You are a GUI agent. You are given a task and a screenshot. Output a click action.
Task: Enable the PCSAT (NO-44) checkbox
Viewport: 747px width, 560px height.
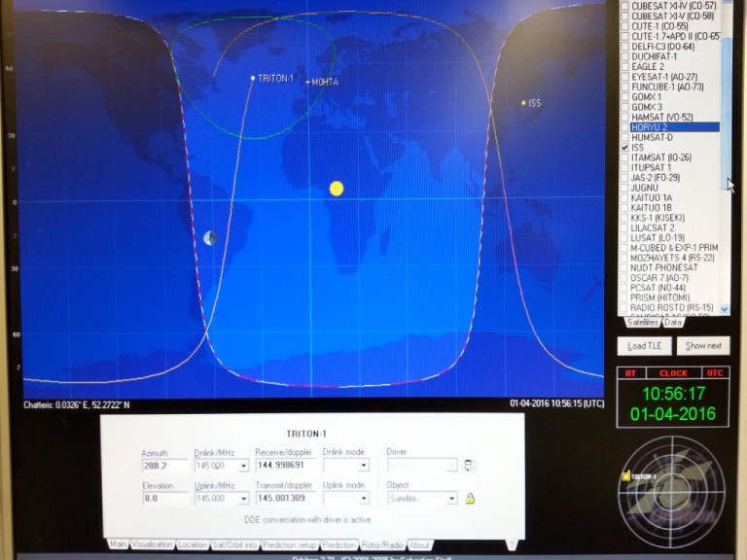(624, 288)
